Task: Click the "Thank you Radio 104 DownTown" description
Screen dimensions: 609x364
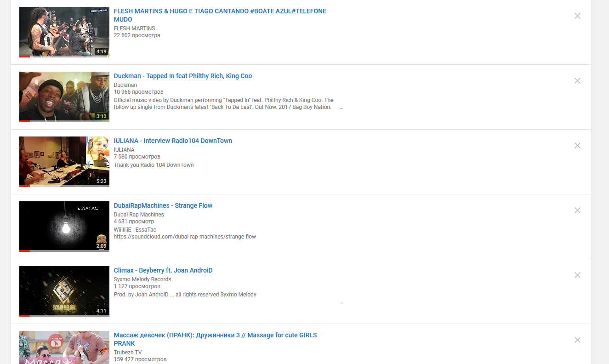Action: (154, 165)
